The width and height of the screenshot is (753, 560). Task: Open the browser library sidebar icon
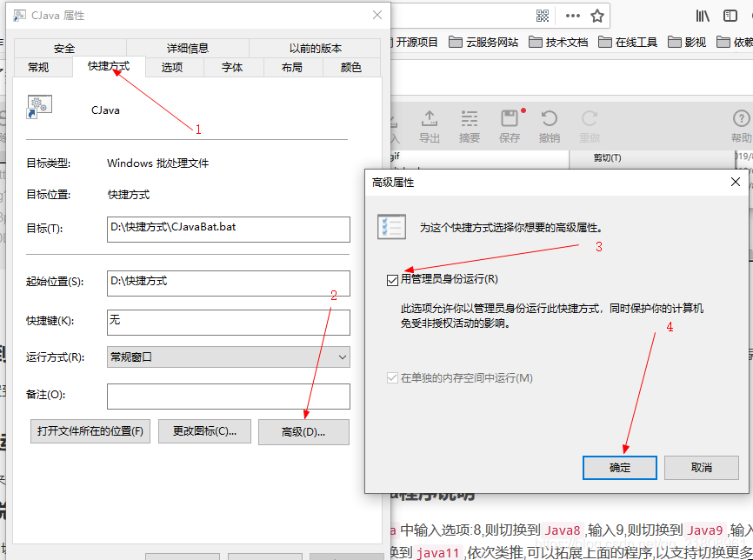(x=704, y=15)
